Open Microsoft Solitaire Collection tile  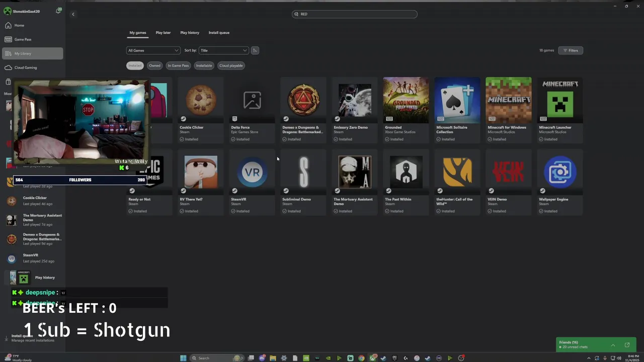(457, 110)
